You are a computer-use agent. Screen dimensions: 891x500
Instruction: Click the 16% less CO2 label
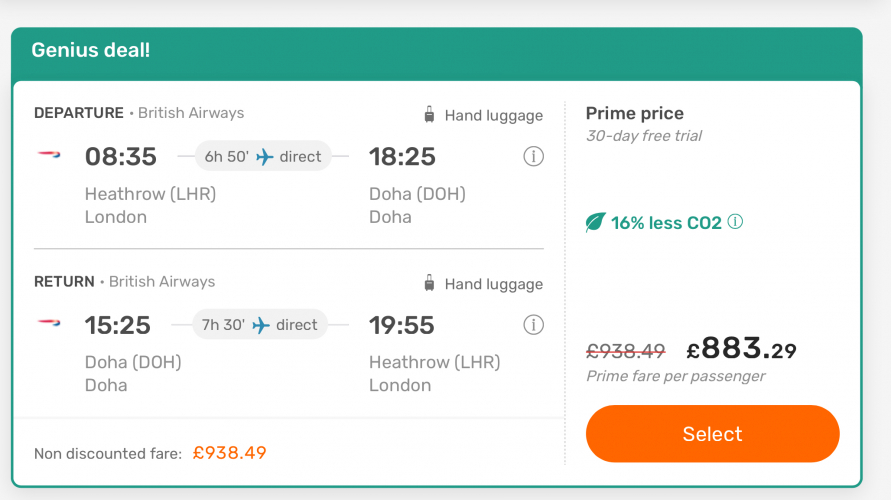[x=666, y=223]
